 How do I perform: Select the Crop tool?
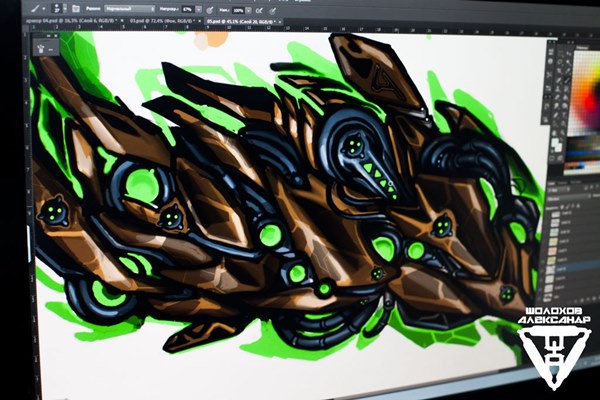point(559,70)
